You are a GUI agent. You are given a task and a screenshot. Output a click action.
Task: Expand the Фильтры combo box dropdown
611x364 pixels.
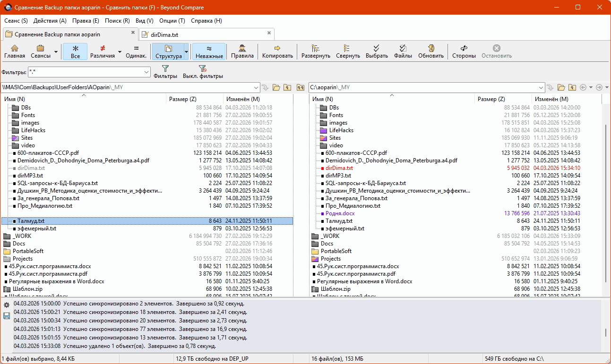tap(146, 72)
